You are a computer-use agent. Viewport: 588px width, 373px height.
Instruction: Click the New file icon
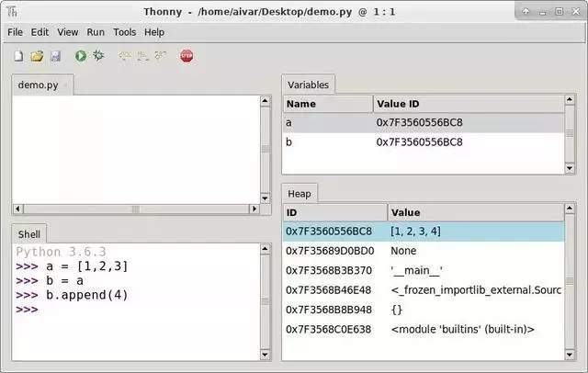click(18, 56)
